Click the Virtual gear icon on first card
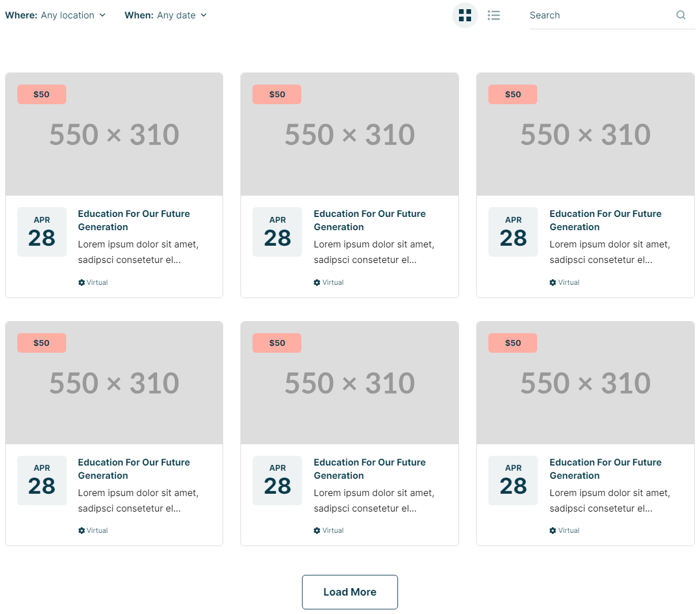This screenshot has height=614, width=700. click(82, 283)
